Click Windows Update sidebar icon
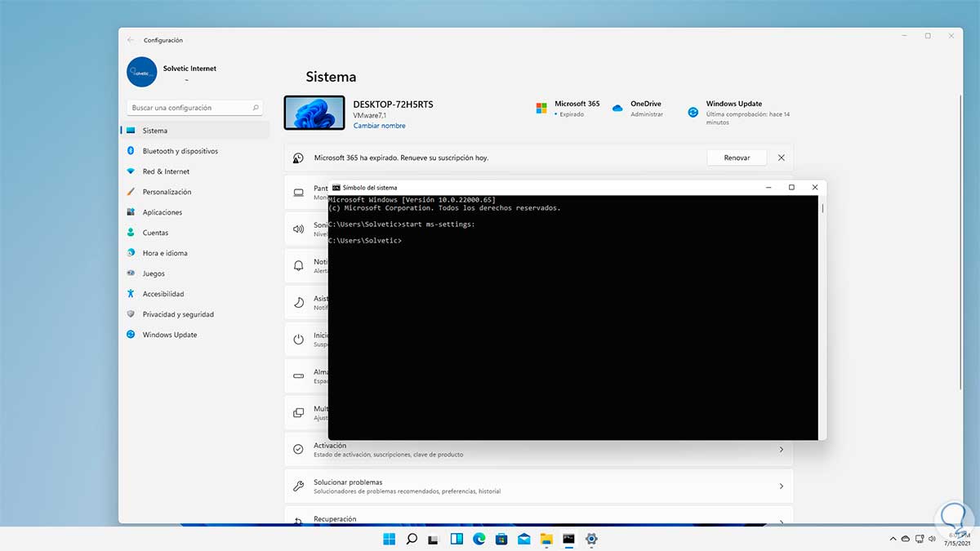The image size is (980, 551). (131, 335)
